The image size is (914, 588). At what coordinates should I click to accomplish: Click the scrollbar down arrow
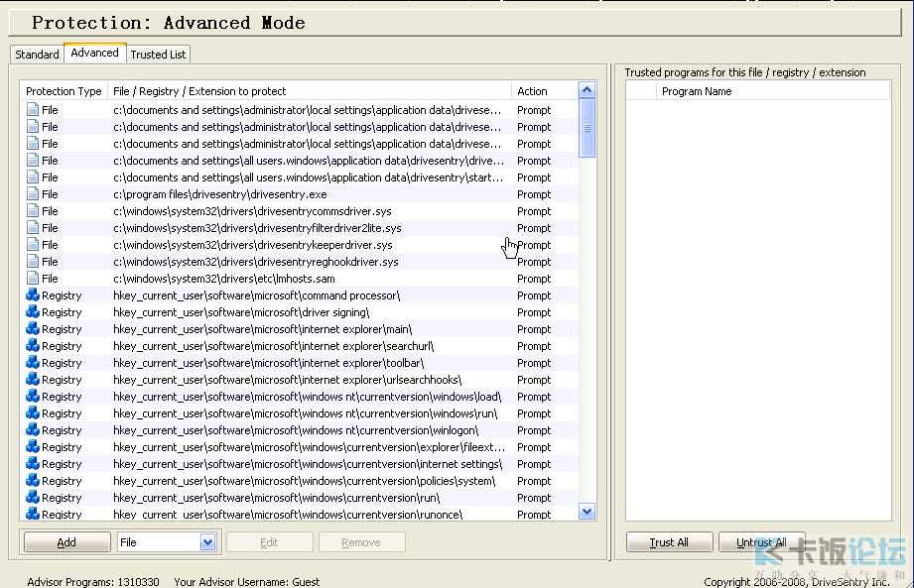[587, 512]
